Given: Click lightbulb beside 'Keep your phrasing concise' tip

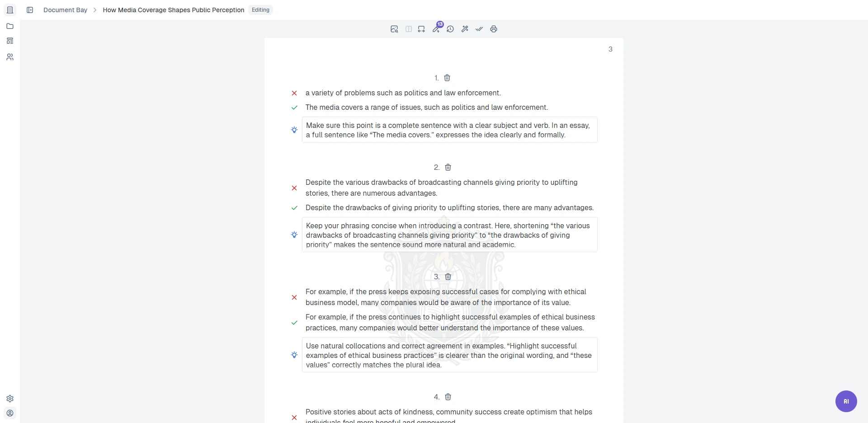Looking at the screenshot, I should 294,235.
